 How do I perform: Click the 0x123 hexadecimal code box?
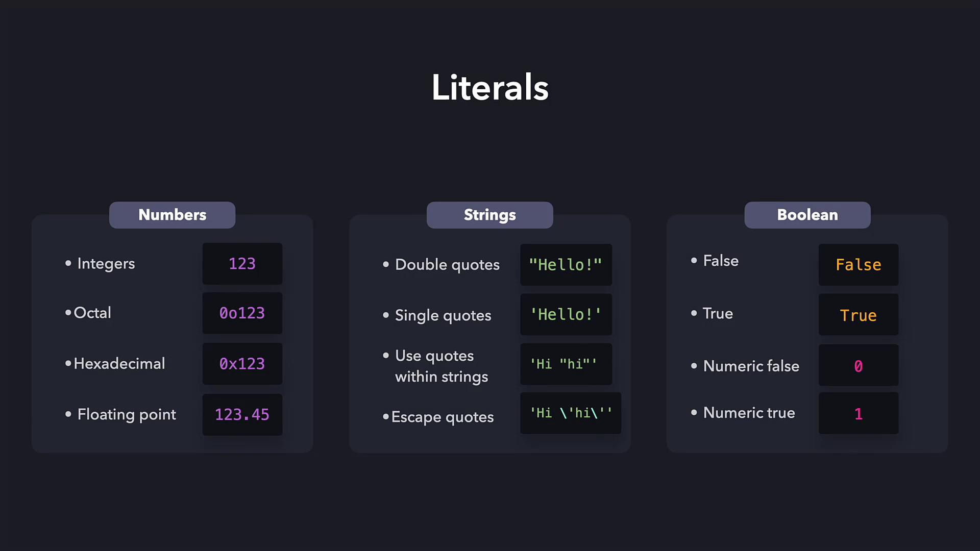click(x=242, y=364)
